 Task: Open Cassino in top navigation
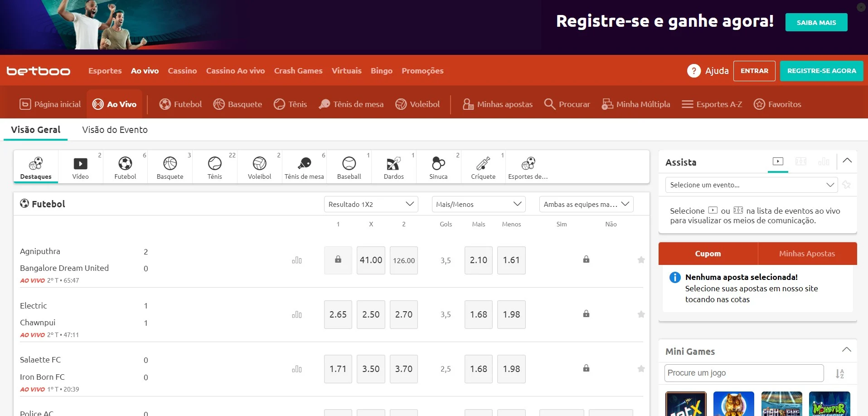point(182,71)
